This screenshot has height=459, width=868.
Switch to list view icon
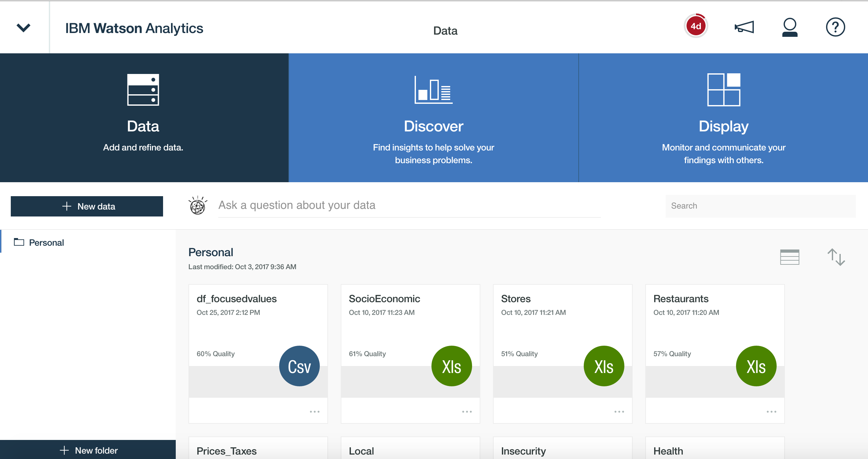790,257
